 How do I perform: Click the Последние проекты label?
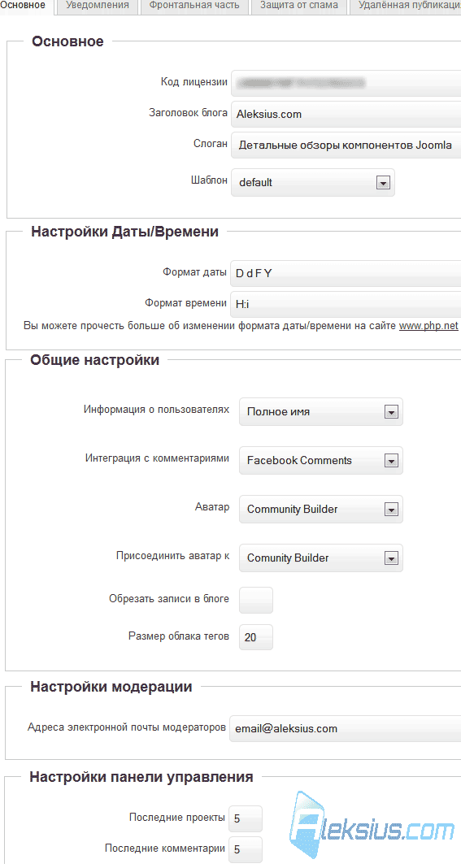(x=177, y=817)
